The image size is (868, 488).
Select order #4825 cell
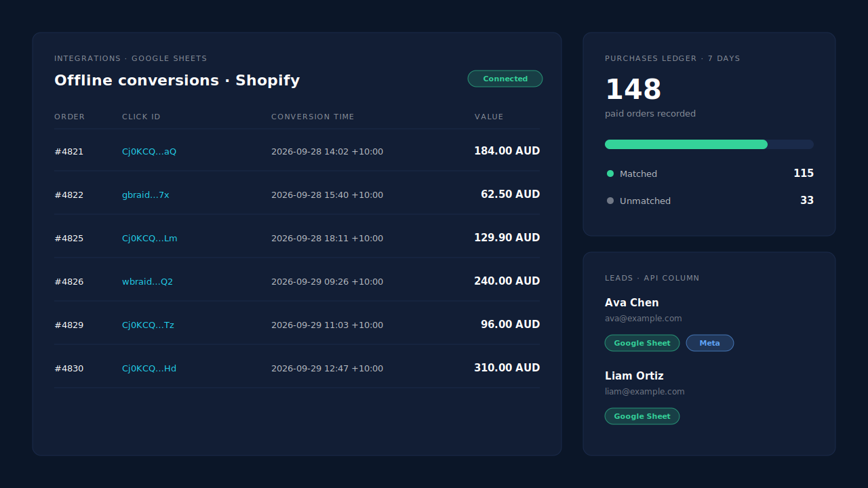tap(69, 239)
